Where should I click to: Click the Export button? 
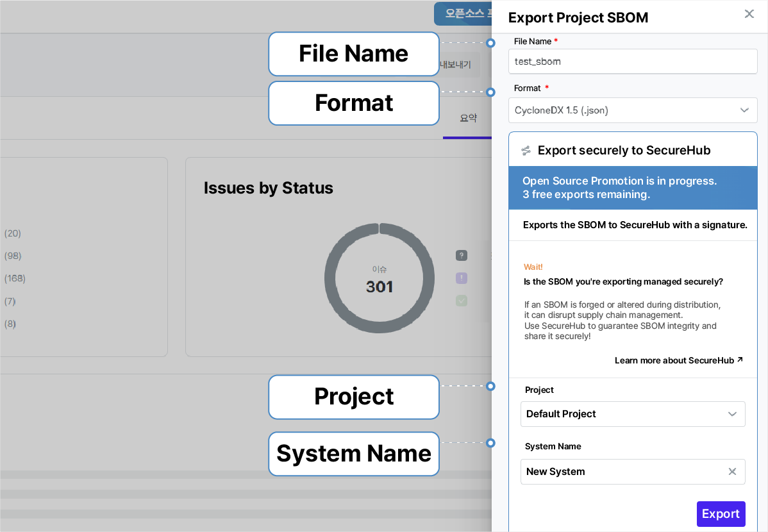(721, 514)
